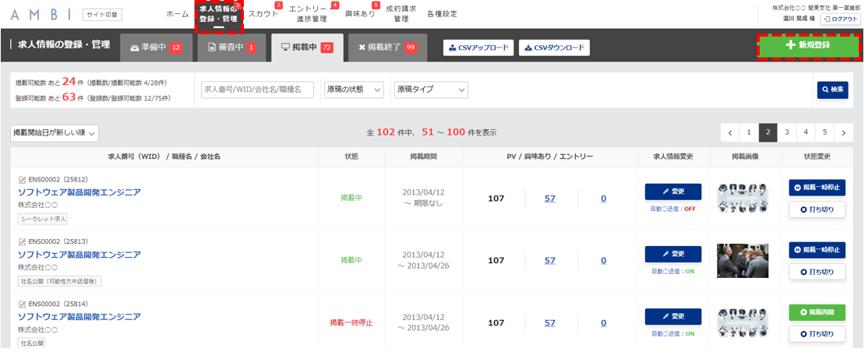The height and width of the screenshot is (352, 868).
Task: Open the ホーム menu
Action: tap(178, 14)
